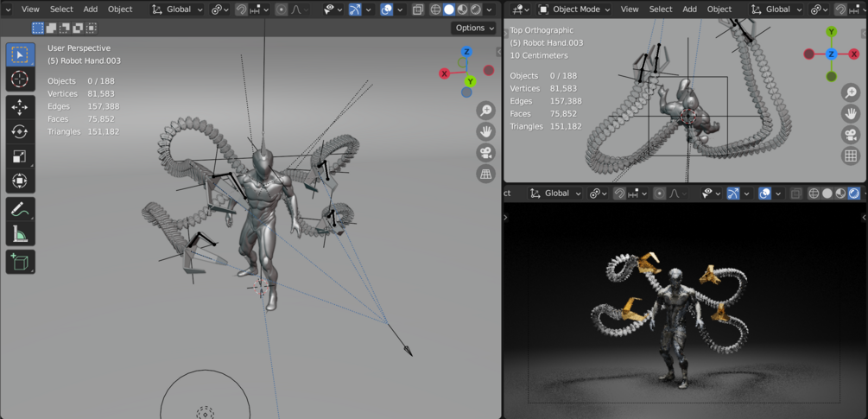The height and width of the screenshot is (419, 868).
Task: Toggle gizmo display in render viewport header
Action: (x=733, y=194)
